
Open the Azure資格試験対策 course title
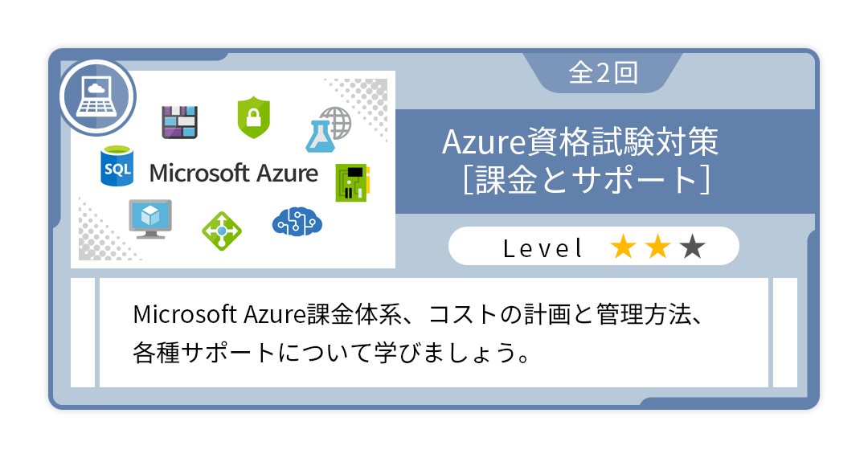[x=580, y=141]
